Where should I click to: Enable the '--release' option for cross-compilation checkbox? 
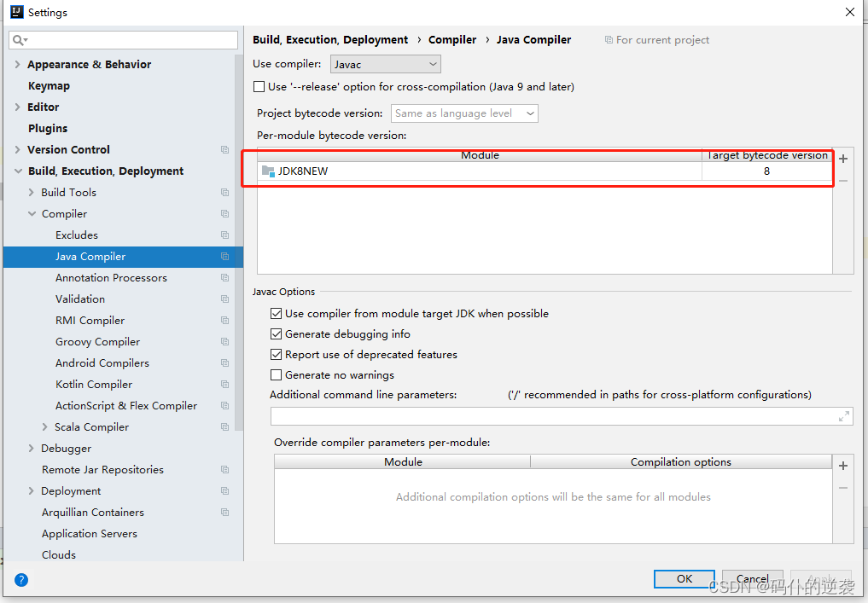(x=259, y=87)
